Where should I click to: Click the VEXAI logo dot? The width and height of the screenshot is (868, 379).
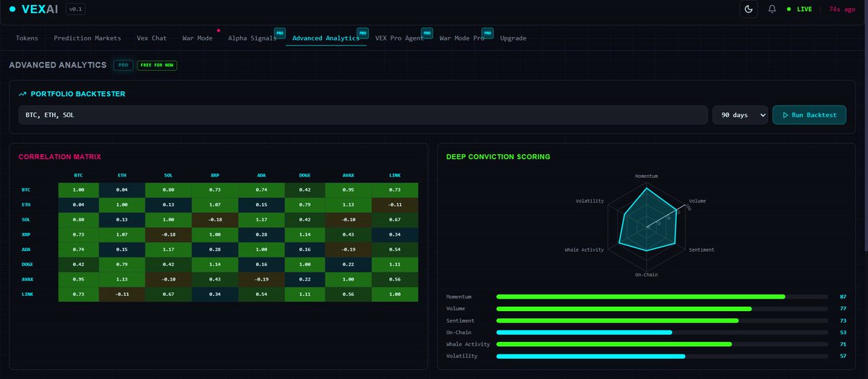[12, 9]
